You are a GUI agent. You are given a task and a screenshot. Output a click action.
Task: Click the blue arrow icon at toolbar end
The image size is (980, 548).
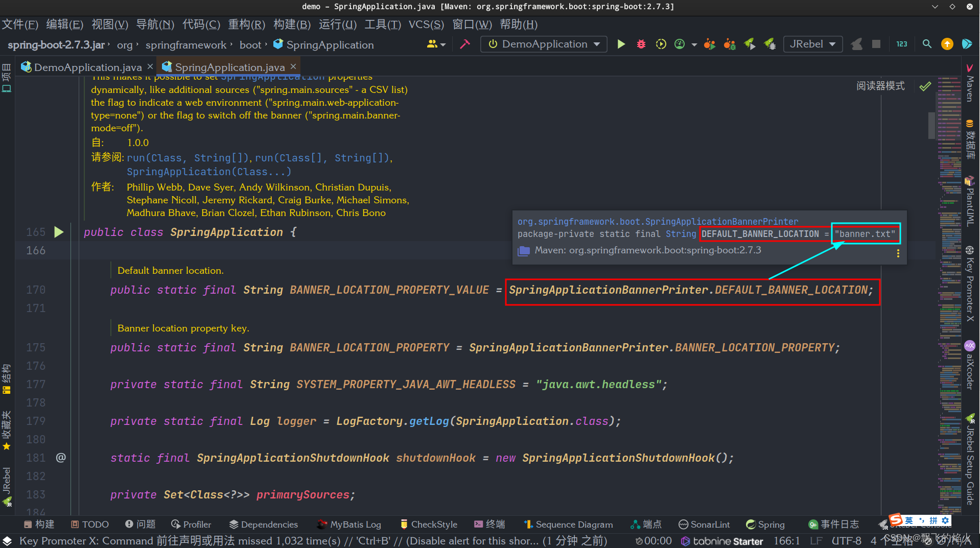967,44
